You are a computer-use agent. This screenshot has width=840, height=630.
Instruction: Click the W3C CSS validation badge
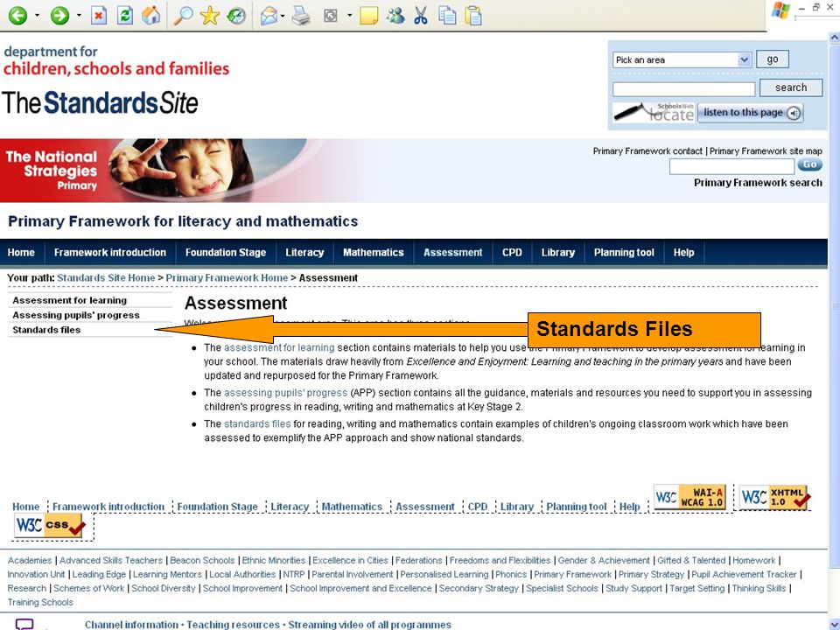[49, 525]
